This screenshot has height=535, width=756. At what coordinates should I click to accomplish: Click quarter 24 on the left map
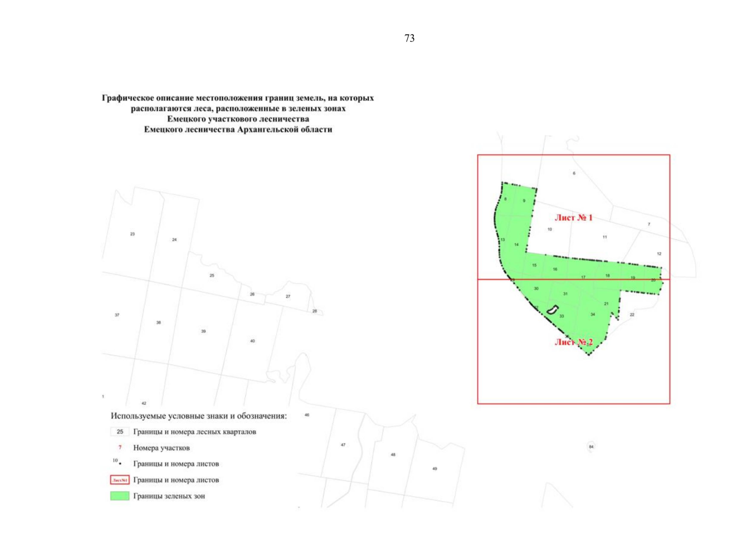pyautogui.click(x=174, y=240)
